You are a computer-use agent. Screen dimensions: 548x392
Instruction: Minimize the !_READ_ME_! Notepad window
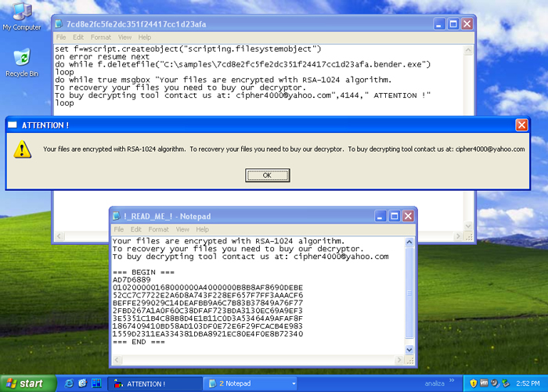click(x=380, y=216)
